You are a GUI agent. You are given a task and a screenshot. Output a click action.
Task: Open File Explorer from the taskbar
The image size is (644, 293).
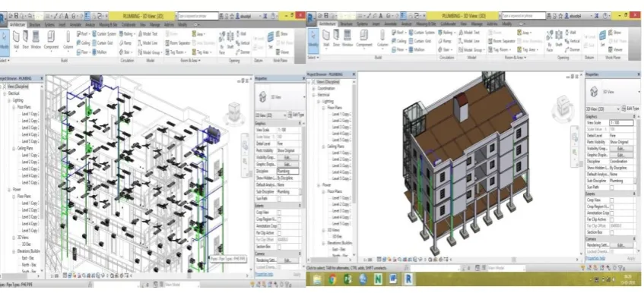(318, 279)
